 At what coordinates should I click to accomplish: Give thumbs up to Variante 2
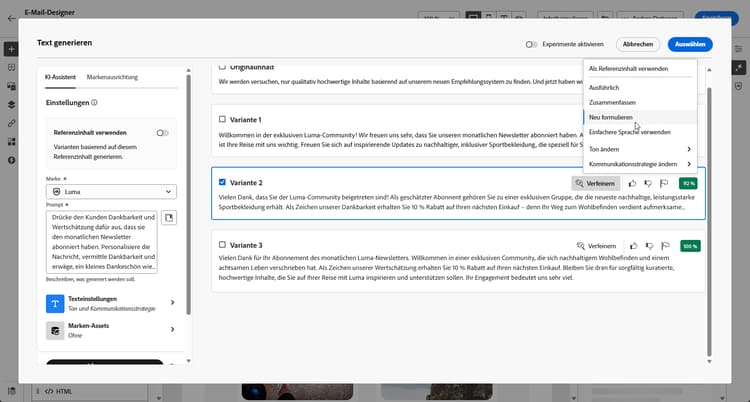[x=632, y=183]
